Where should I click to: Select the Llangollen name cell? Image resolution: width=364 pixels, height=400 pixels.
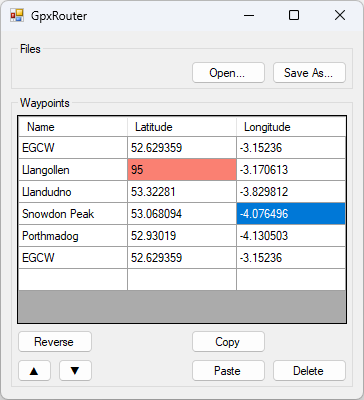(x=73, y=170)
